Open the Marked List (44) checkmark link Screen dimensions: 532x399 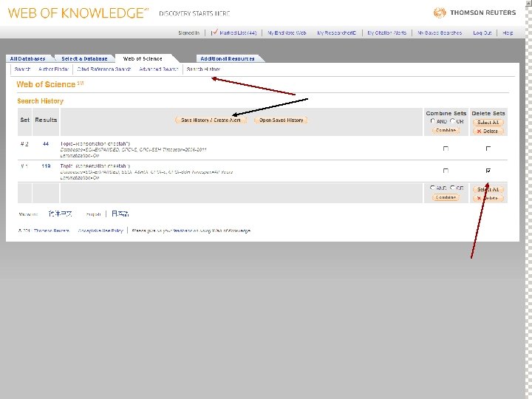pyautogui.click(x=234, y=33)
